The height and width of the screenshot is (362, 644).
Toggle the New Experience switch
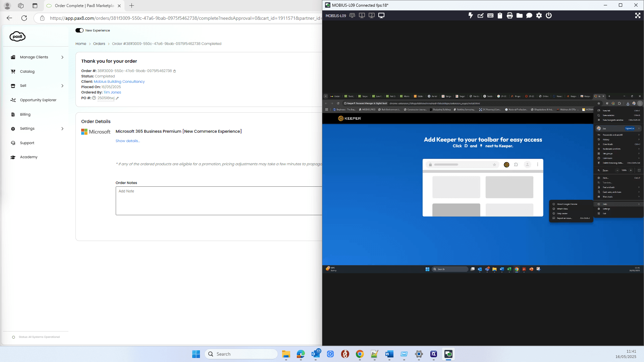79,30
